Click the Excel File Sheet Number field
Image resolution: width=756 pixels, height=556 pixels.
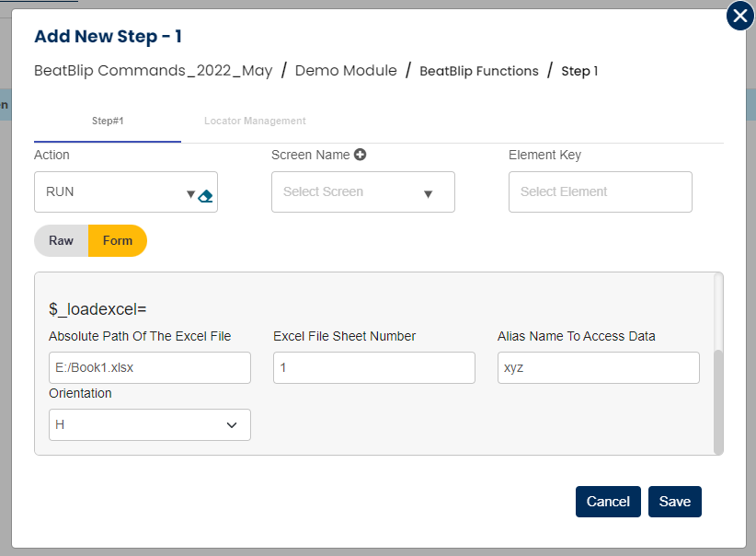tap(373, 367)
